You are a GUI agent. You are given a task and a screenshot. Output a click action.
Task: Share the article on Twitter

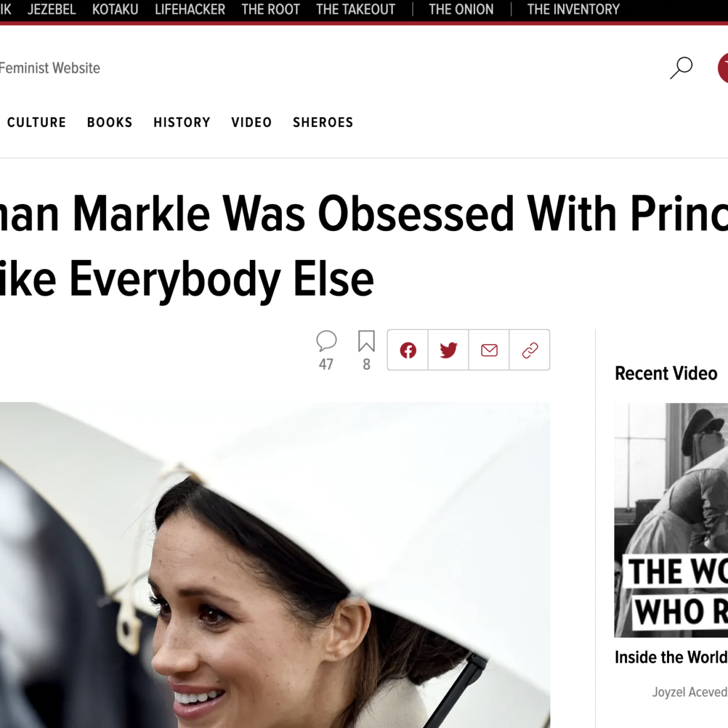coord(448,350)
